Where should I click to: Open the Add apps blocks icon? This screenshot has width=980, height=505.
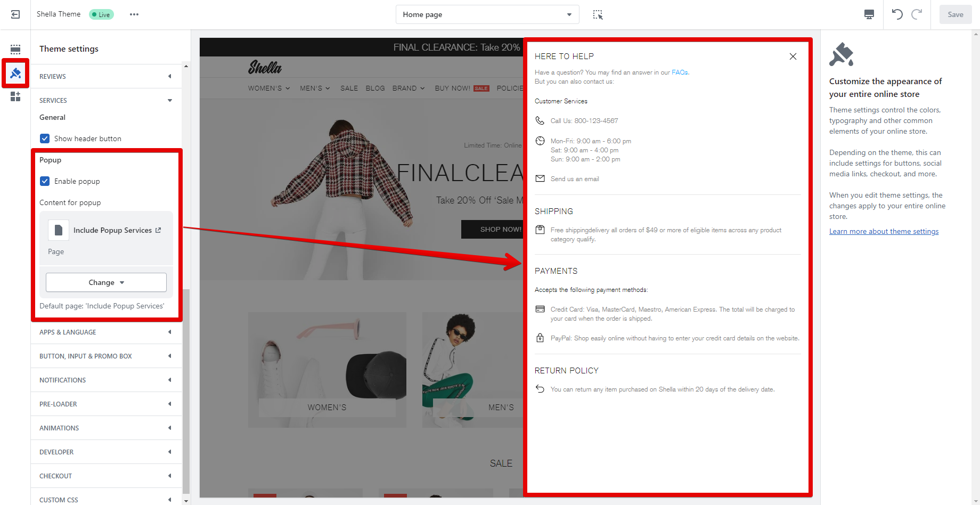pyautogui.click(x=15, y=96)
